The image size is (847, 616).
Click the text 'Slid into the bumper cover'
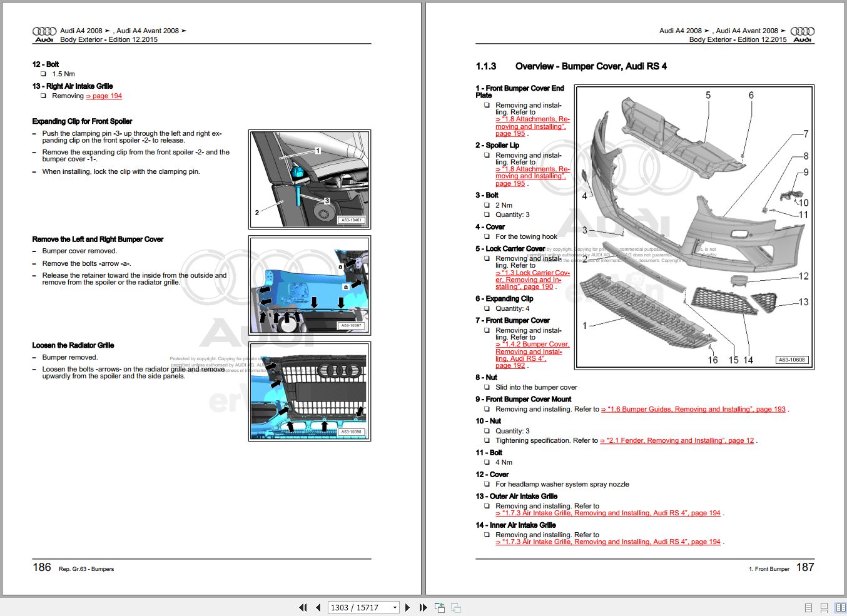[x=536, y=387]
